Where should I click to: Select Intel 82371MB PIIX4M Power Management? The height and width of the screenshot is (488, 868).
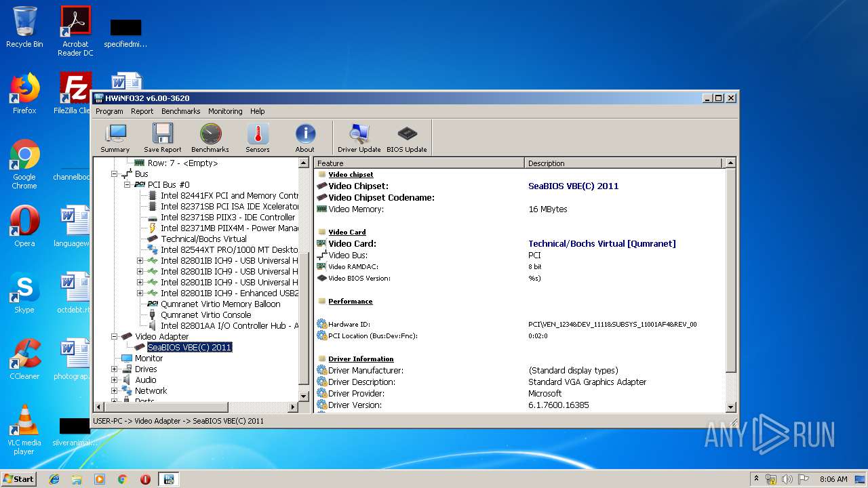pyautogui.click(x=229, y=228)
